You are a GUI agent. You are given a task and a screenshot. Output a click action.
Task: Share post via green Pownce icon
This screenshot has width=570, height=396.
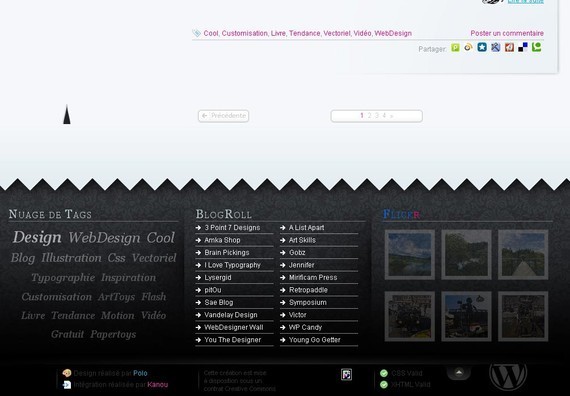pyautogui.click(x=455, y=48)
